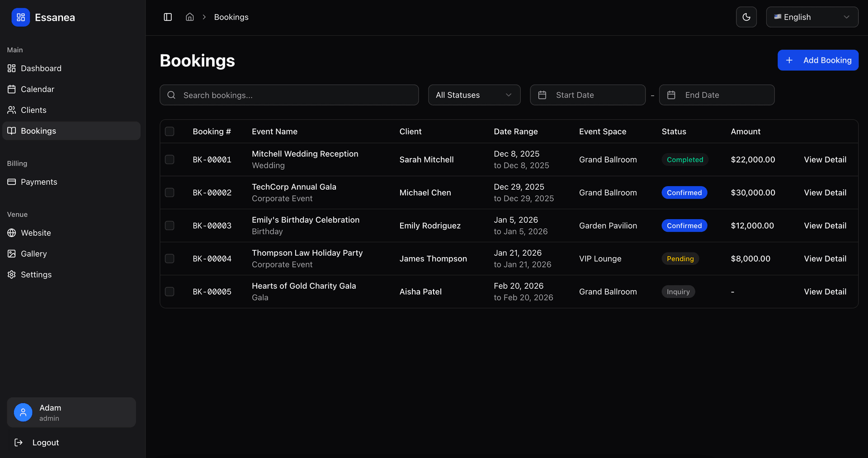
Task: Toggle the sidebar panel icon
Action: coord(168,17)
